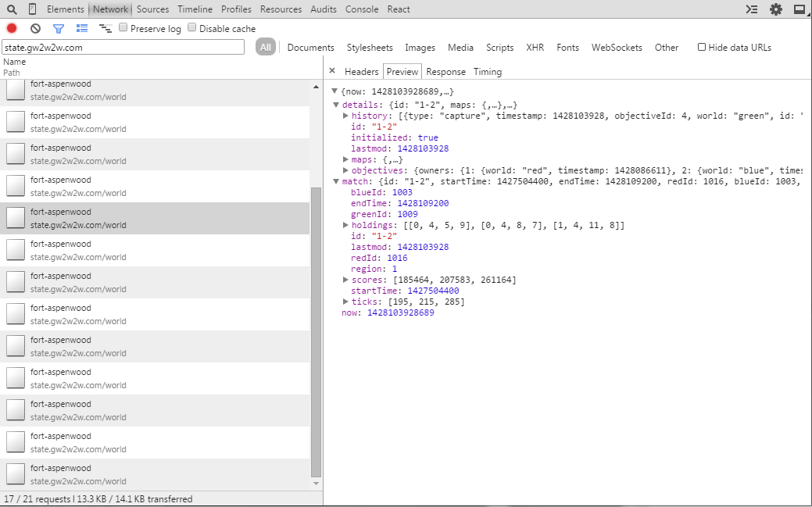Expand the objectives object
The image size is (812, 507).
pyautogui.click(x=345, y=170)
